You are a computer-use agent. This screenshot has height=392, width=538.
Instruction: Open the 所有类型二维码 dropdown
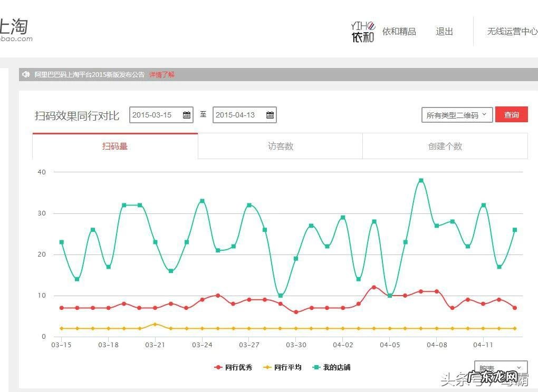coord(456,114)
